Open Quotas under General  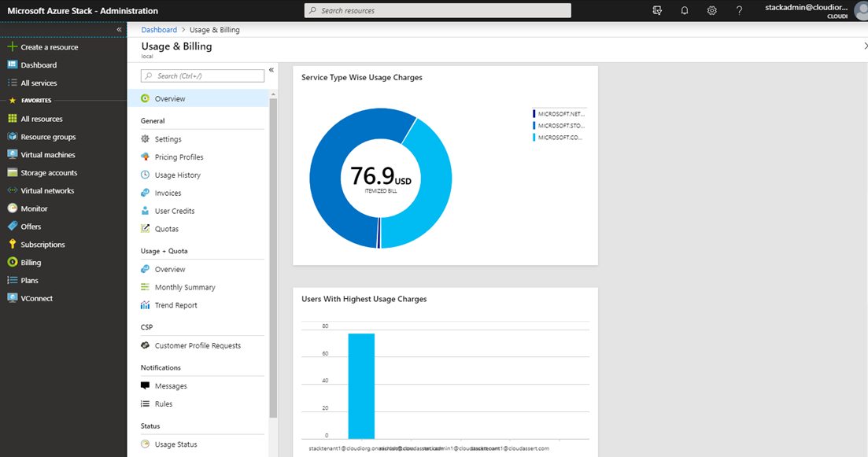[167, 229]
